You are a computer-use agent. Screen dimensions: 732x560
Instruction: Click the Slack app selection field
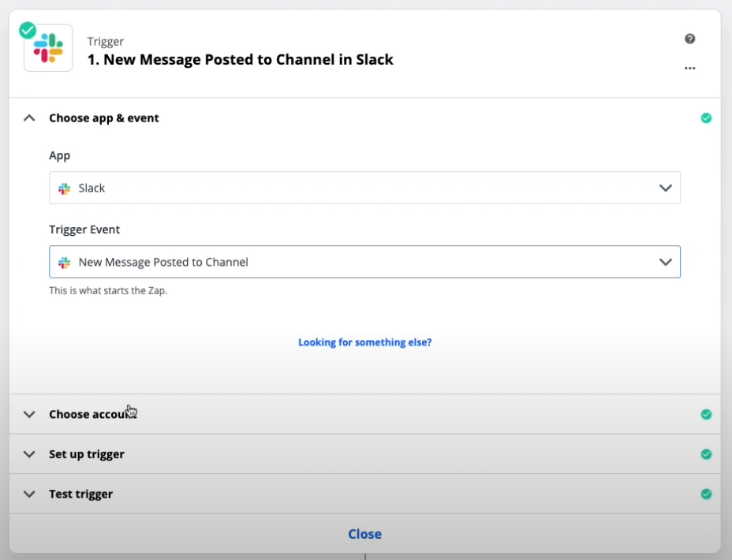click(364, 188)
